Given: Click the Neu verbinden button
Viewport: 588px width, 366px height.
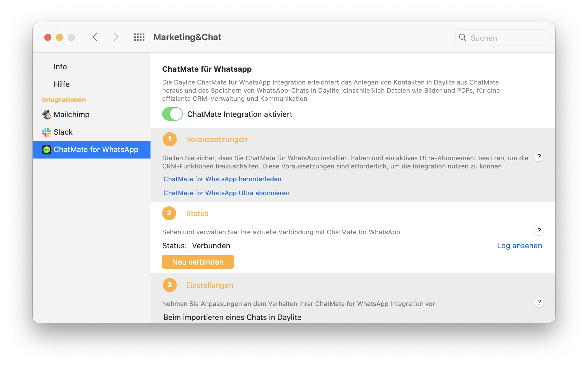Looking at the screenshot, I should pos(198,262).
